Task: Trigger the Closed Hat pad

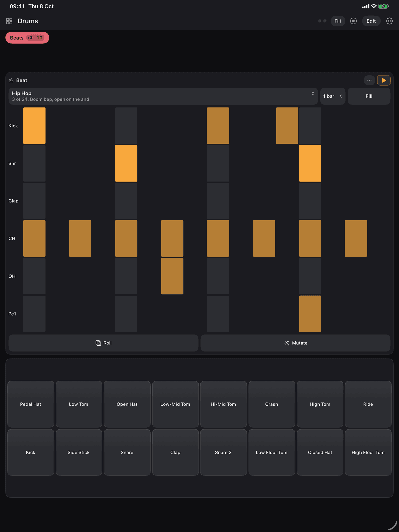Action: (320, 452)
